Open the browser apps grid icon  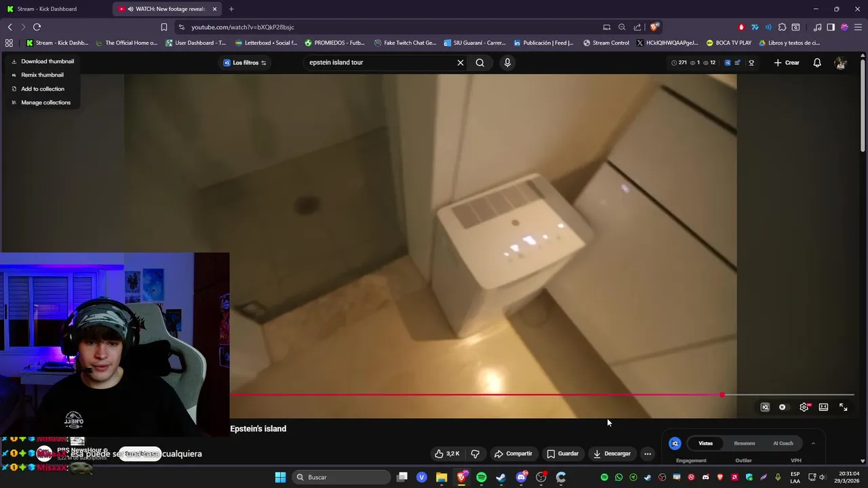tap(9, 43)
